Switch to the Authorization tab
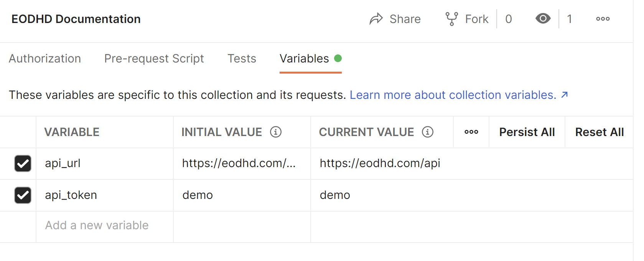The image size is (644, 261). 45,59
